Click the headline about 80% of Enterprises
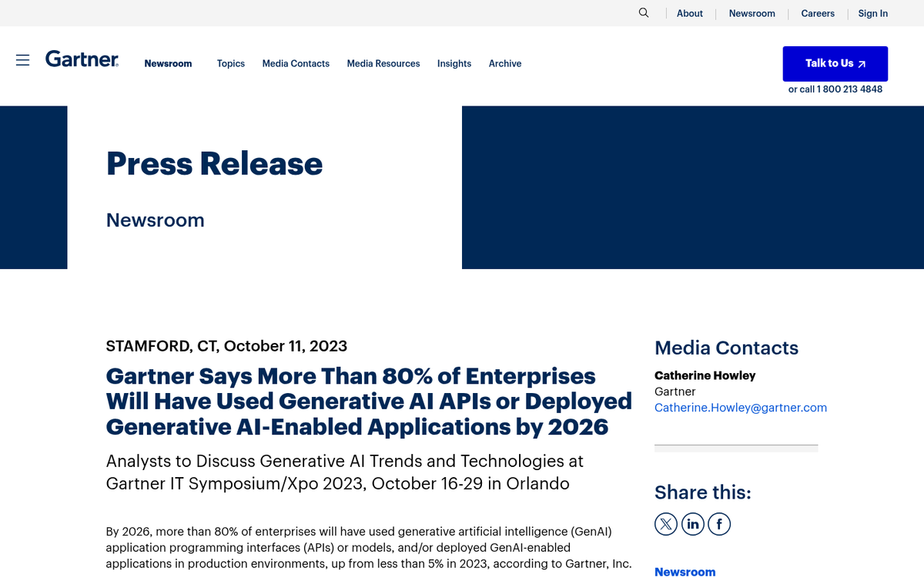This screenshot has height=578, width=924. point(369,402)
